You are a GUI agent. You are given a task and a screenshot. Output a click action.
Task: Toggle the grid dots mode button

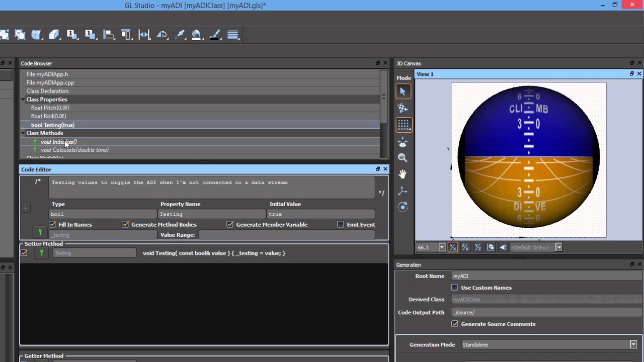coord(403,125)
